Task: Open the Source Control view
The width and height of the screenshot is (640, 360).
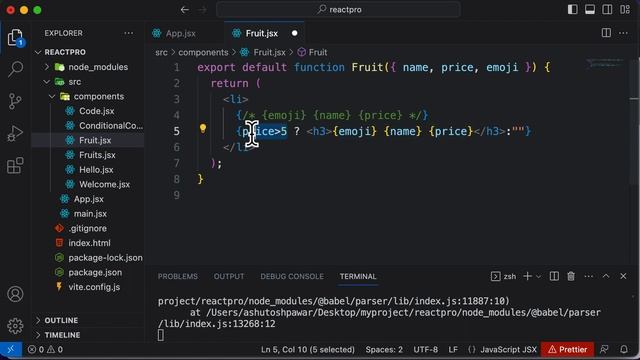Action: (x=15, y=101)
